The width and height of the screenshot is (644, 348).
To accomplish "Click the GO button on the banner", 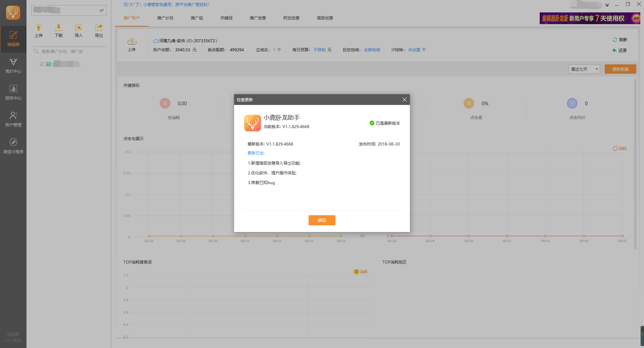I will click(x=636, y=18).
